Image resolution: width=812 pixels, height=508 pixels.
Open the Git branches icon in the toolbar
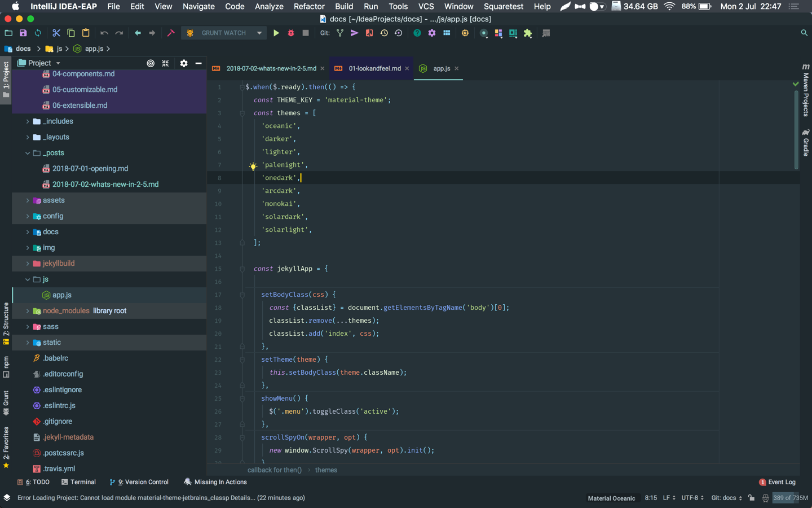tap(339, 33)
